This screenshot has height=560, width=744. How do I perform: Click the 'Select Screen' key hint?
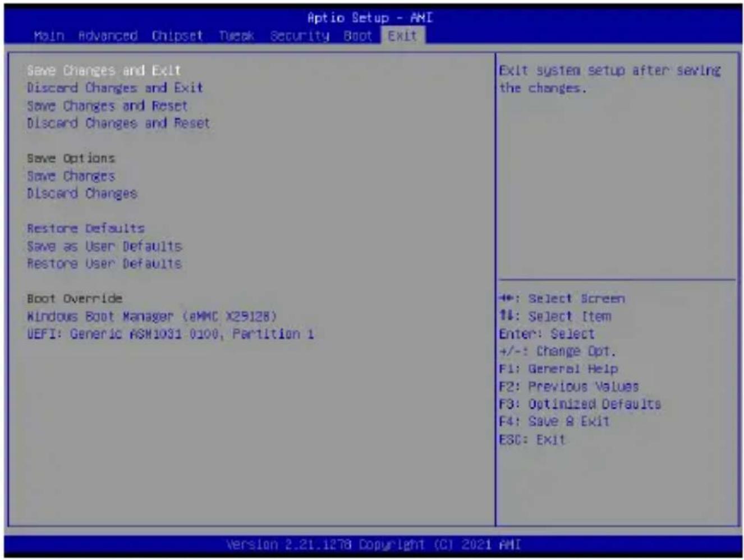click(562, 299)
